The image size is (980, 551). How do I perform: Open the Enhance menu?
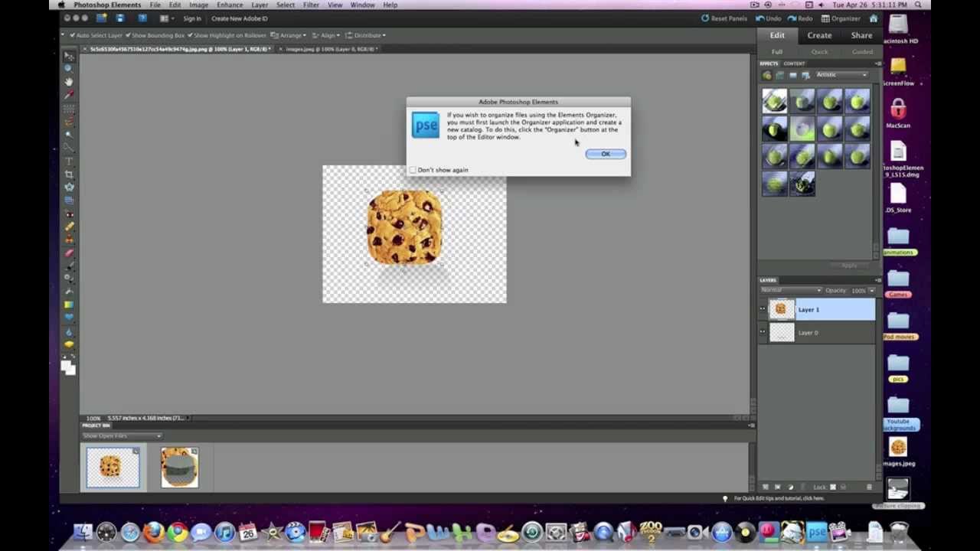[229, 5]
